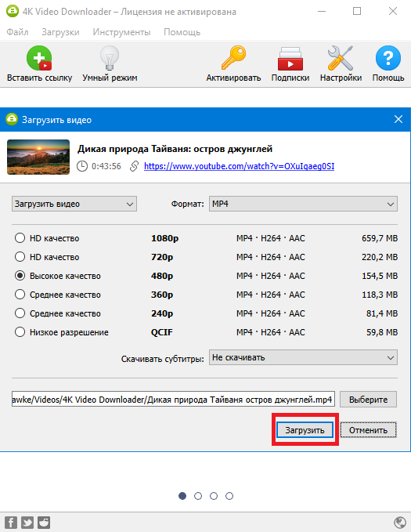
Task: Click the save path input field
Action: (173, 400)
